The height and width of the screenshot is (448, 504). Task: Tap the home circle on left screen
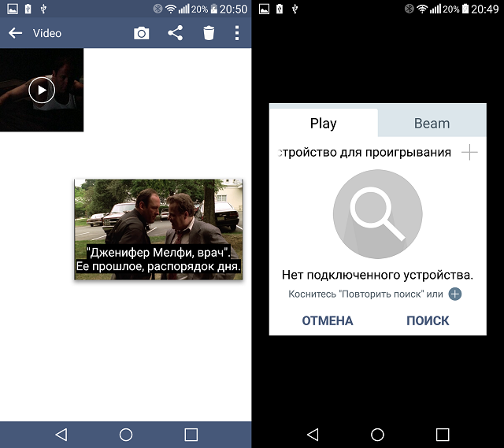126,435
